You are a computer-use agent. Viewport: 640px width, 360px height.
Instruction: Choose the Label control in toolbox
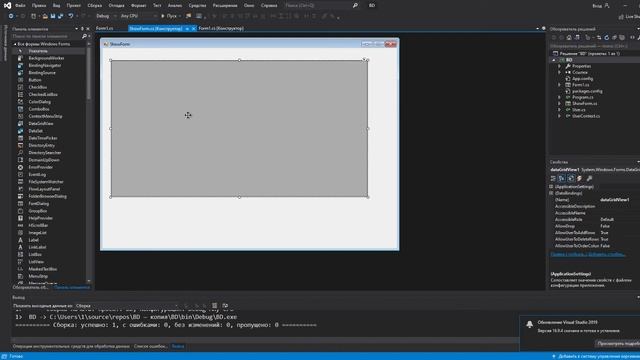pos(33,240)
